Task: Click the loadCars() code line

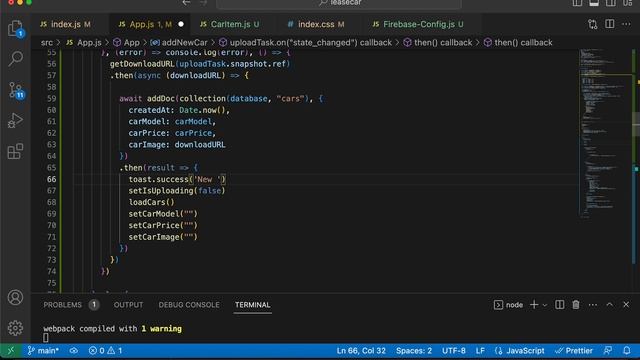Action: tap(151, 202)
